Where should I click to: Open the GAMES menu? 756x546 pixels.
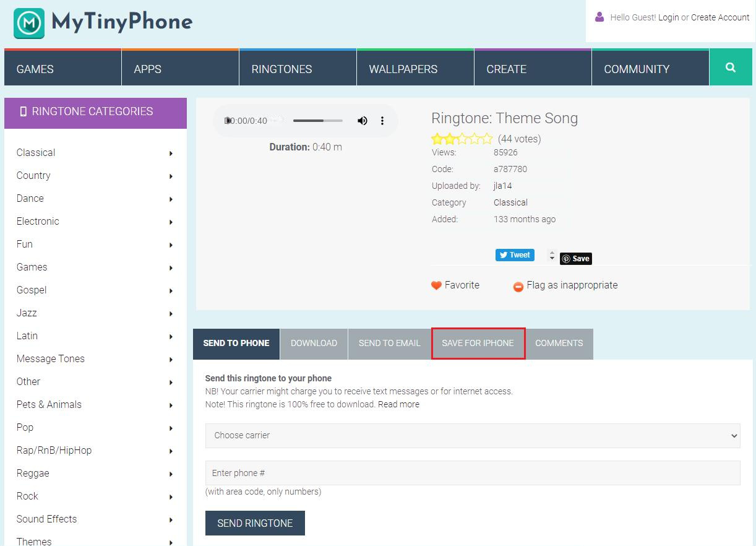point(62,67)
